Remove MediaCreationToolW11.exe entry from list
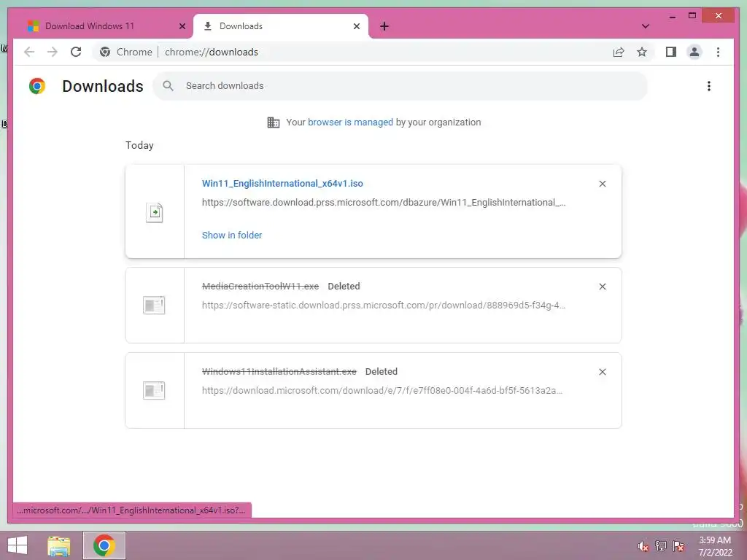747x560 pixels. pyautogui.click(x=602, y=287)
